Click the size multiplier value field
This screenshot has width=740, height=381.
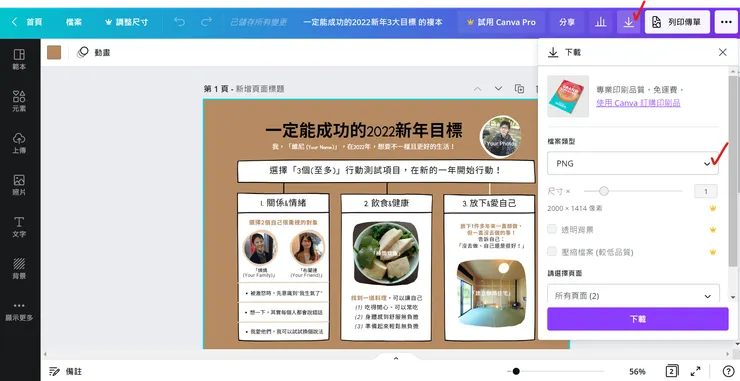point(706,191)
